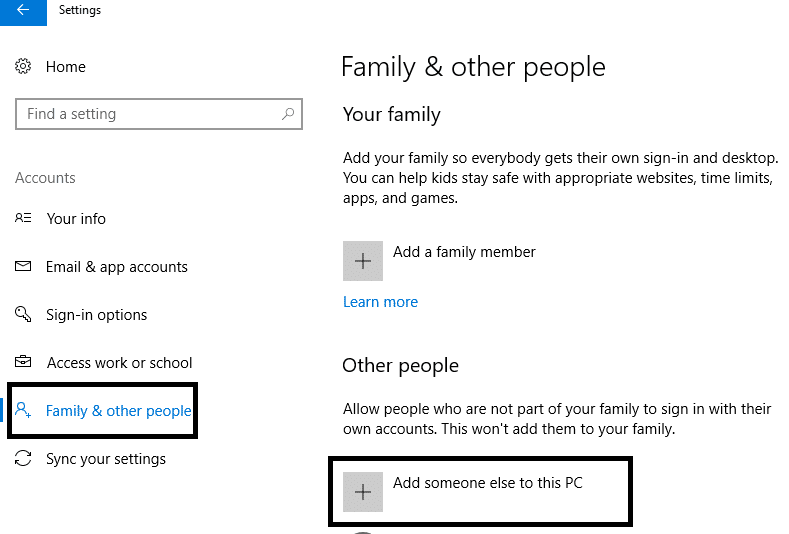
Task: Open the Learn more link
Action: [x=380, y=302]
